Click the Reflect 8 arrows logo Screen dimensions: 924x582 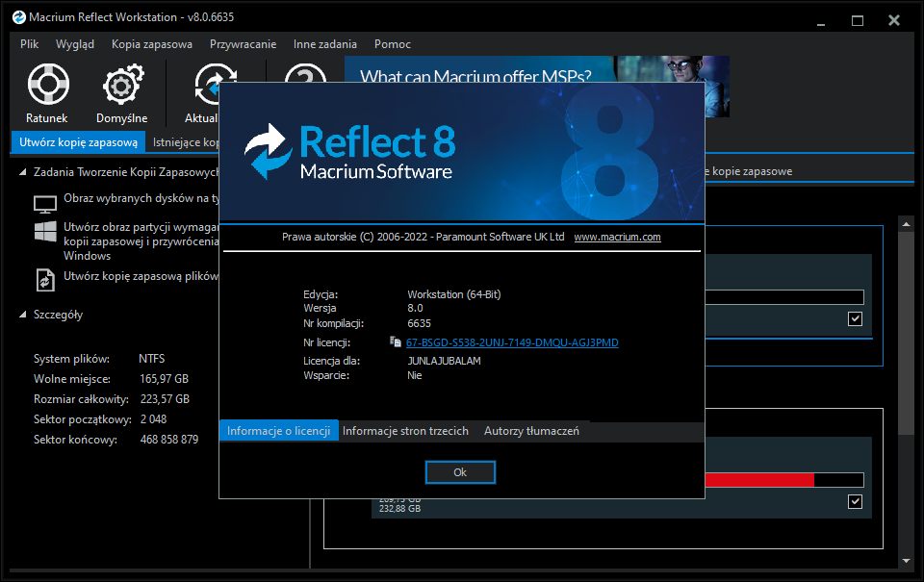coord(269,151)
